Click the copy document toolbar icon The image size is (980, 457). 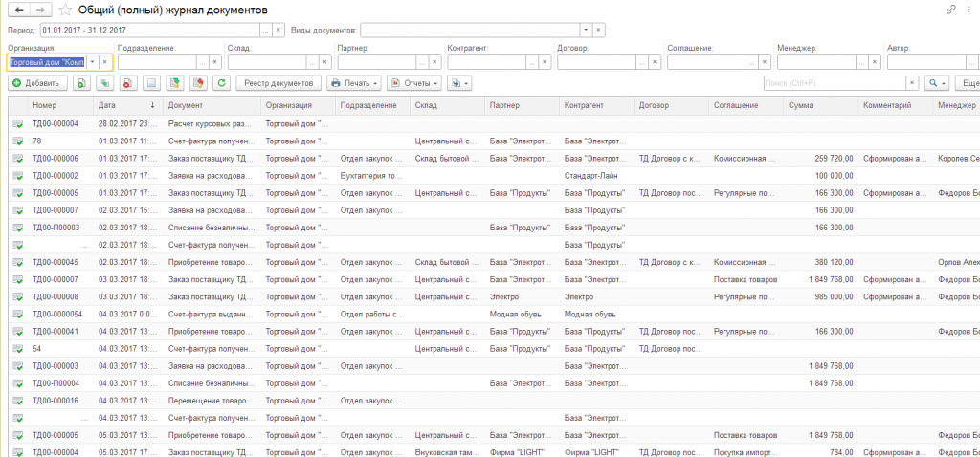[82, 82]
